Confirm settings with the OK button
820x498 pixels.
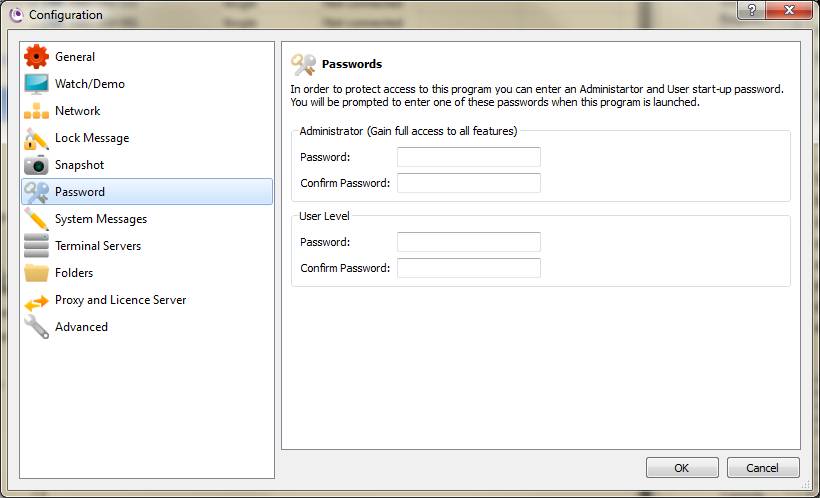click(x=682, y=468)
